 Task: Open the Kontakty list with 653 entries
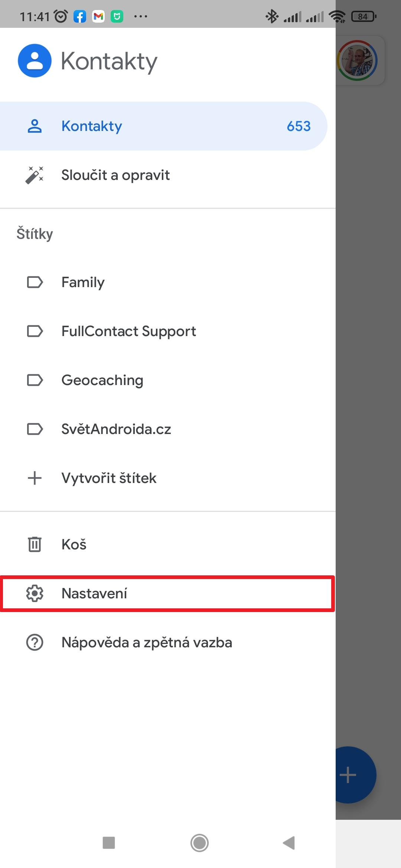tap(163, 126)
